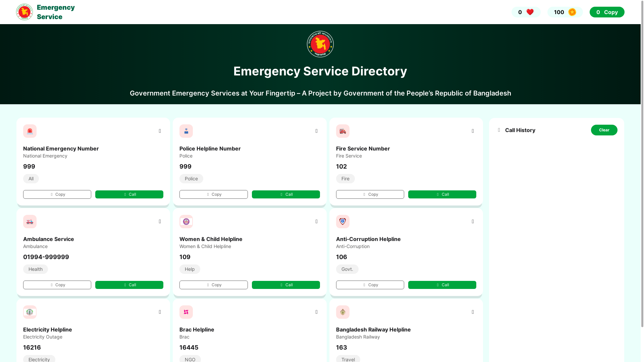The height and width of the screenshot is (362, 644).
Task: Click the Govt. tag badge
Action: click(x=347, y=269)
